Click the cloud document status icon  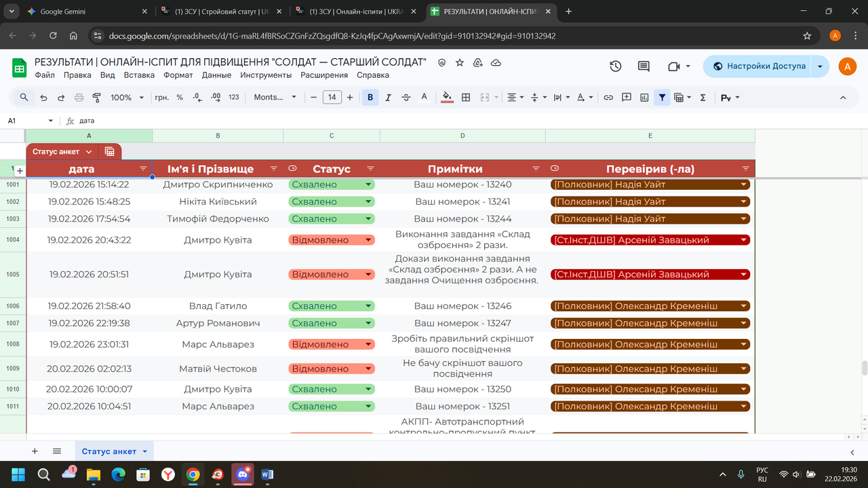tap(496, 62)
